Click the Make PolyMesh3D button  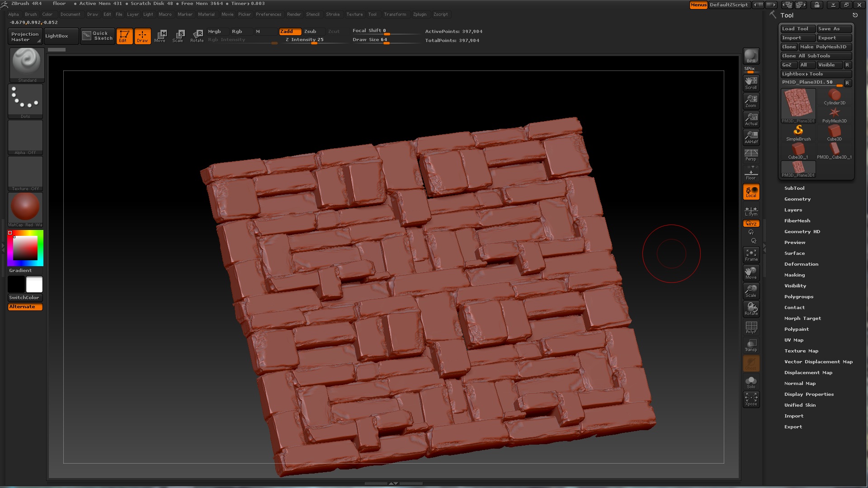click(x=824, y=47)
